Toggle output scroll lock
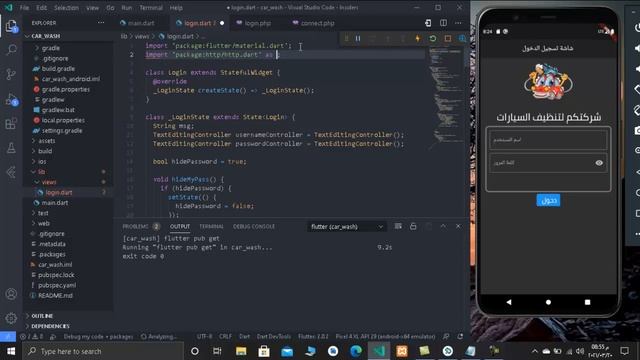Screen dimensions: 640x360 pyautogui.click(x=413, y=226)
